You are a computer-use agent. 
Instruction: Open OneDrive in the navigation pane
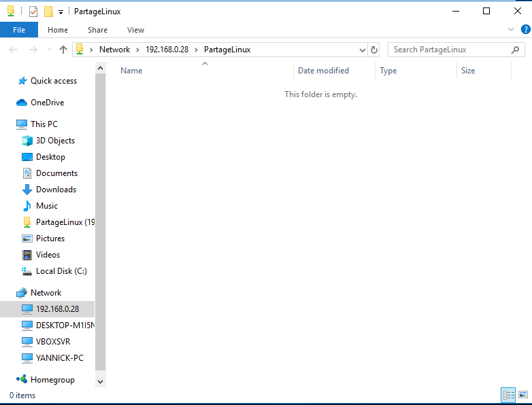click(x=47, y=103)
